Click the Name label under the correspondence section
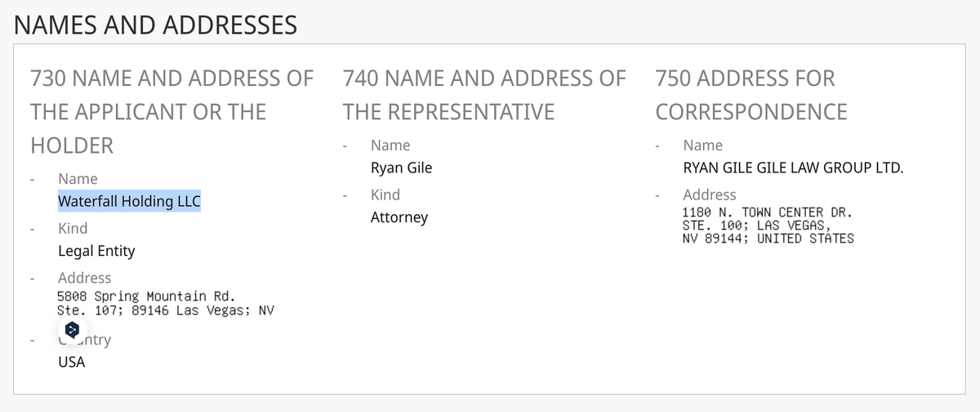980x412 pixels. (x=703, y=145)
